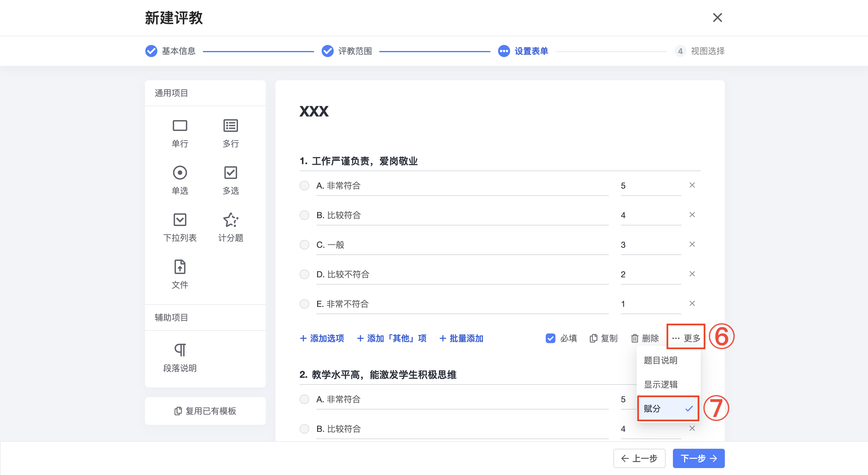Add a multi-line (多行) field
This screenshot has height=475, width=868.
[x=230, y=133]
